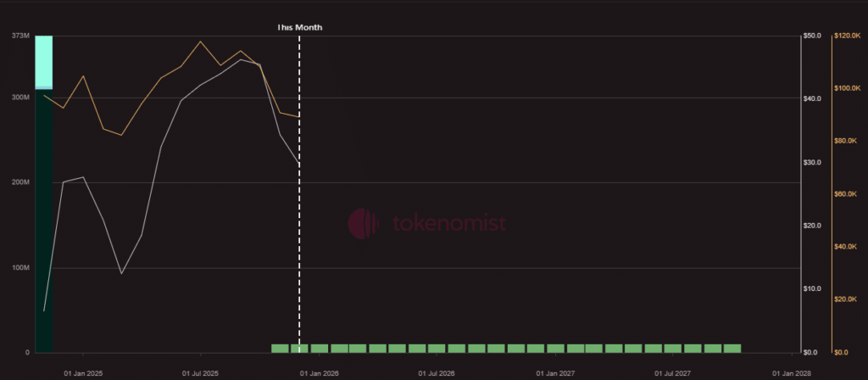Select the "01 Jan 2025" date label
The width and height of the screenshot is (868, 380).
(x=83, y=372)
